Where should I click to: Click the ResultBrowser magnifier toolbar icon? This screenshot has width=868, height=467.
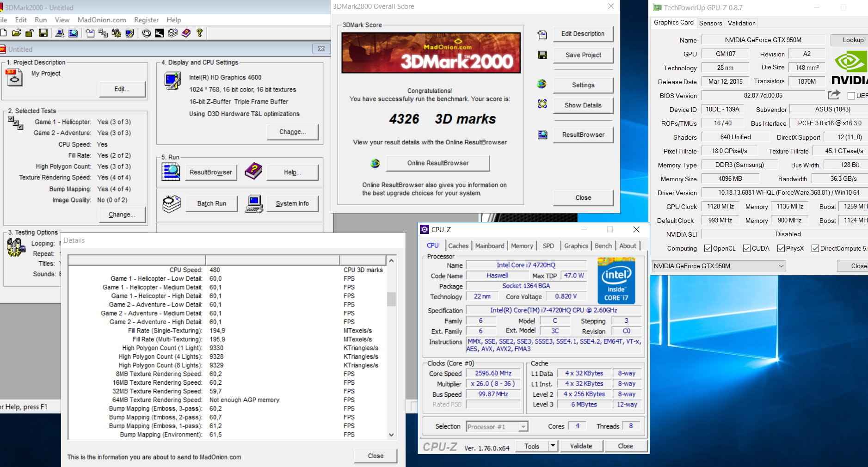pyautogui.click(x=73, y=33)
